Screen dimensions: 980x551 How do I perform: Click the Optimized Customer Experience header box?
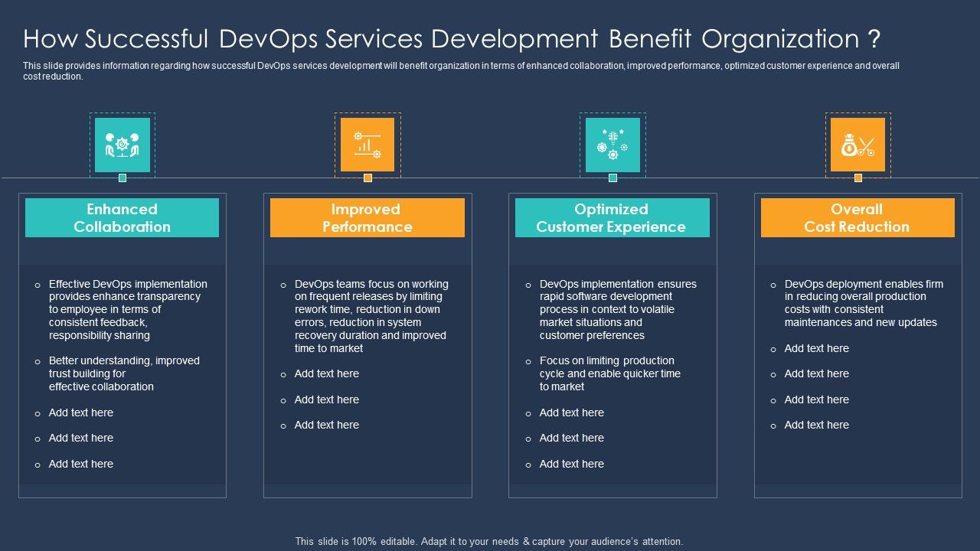tap(612, 218)
